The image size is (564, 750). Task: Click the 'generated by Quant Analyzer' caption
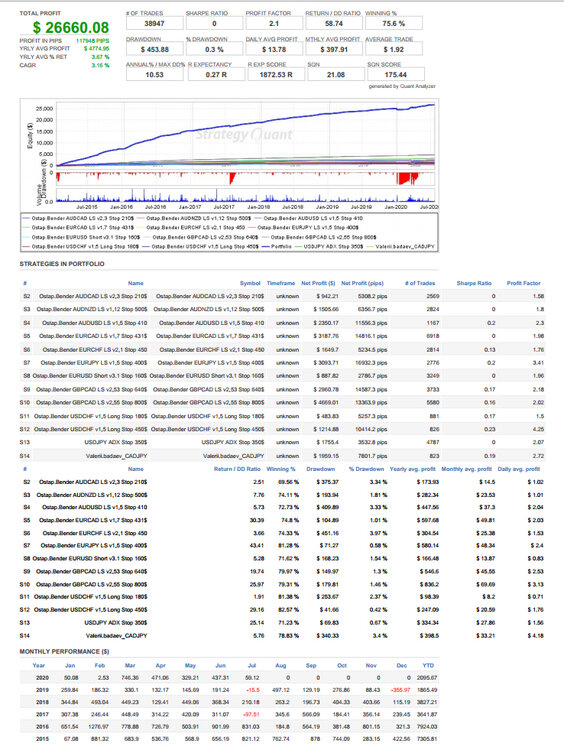(402, 87)
